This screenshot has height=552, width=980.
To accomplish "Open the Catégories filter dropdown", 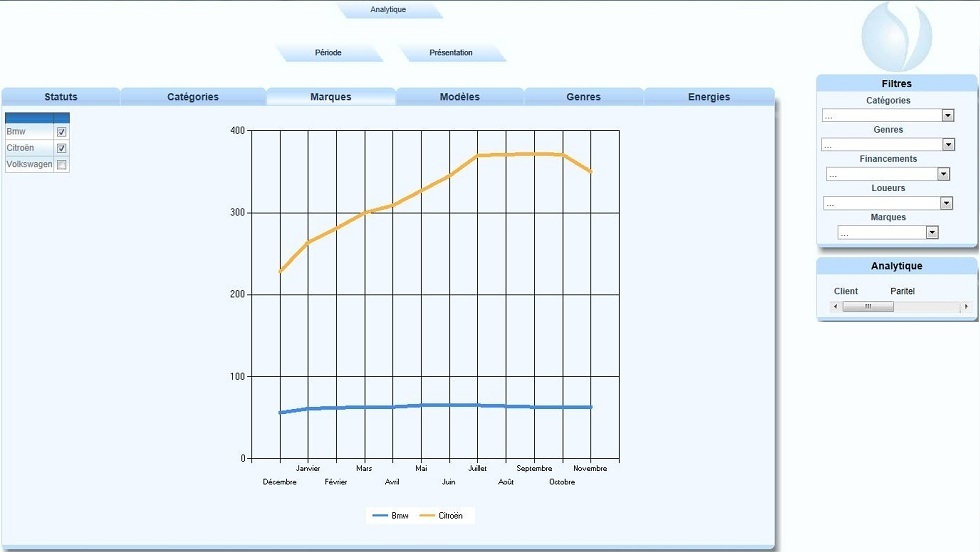I will click(x=948, y=116).
